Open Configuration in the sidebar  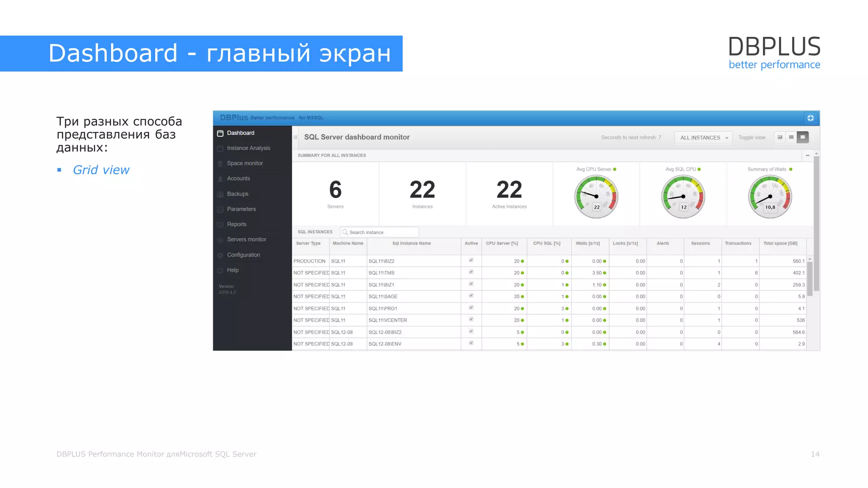pos(243,255)
